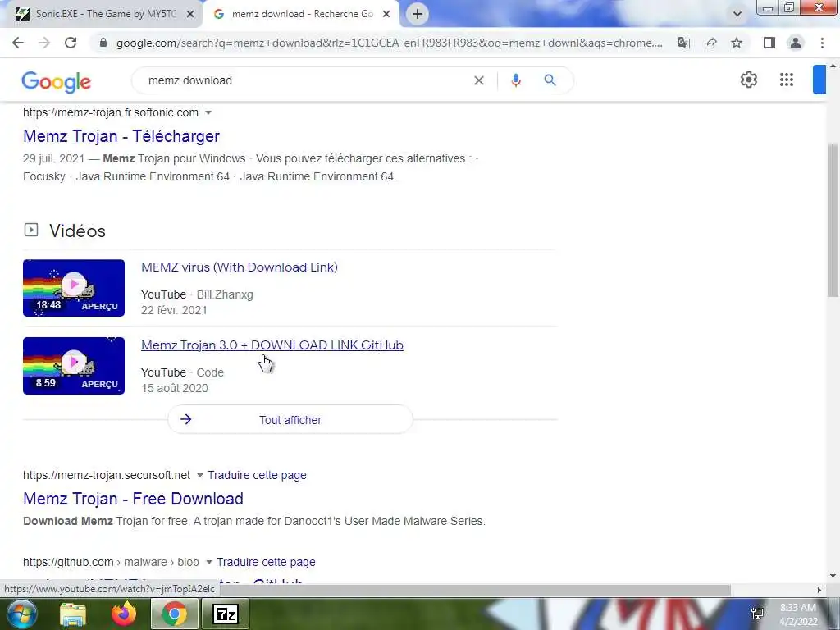Click the date 22 févr. 2021

coord(174,310)
